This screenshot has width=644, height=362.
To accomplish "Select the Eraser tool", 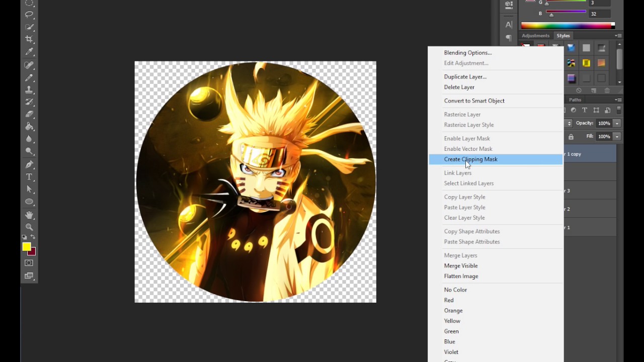I will click(x=29, y=114).
